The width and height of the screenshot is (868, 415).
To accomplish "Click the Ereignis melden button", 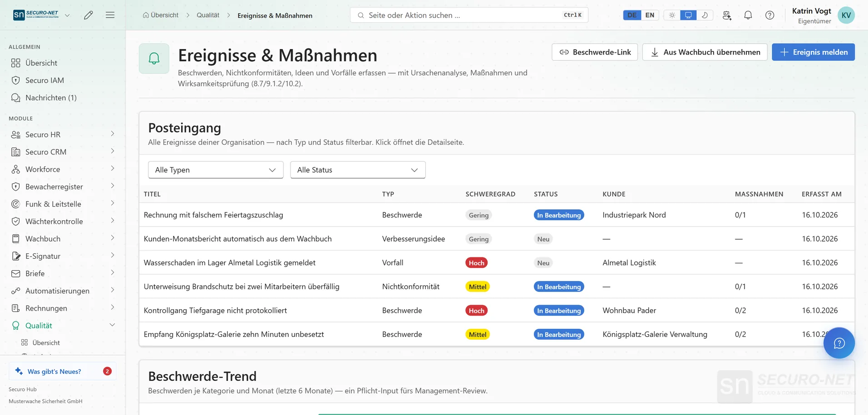I will pyautogui.click(x=814, y=52).
